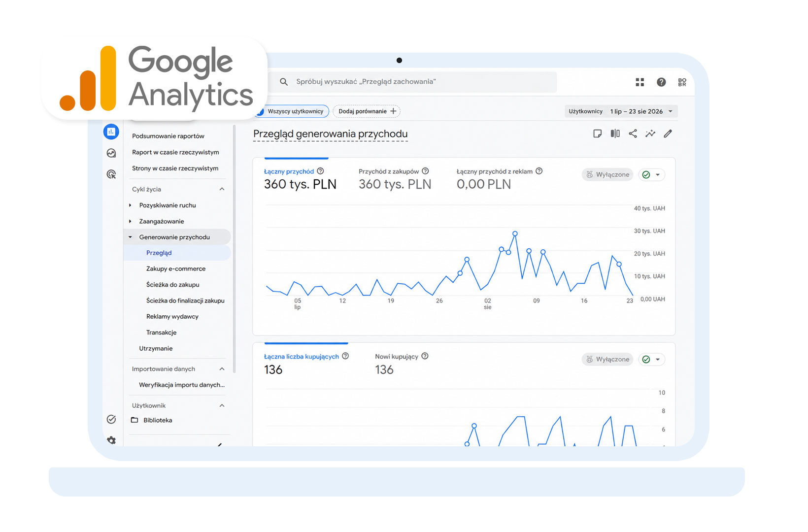Open Raport w czasie rzeczywistym
The width and height of the screenshot is (808, 532).
[x=175, y=152]
